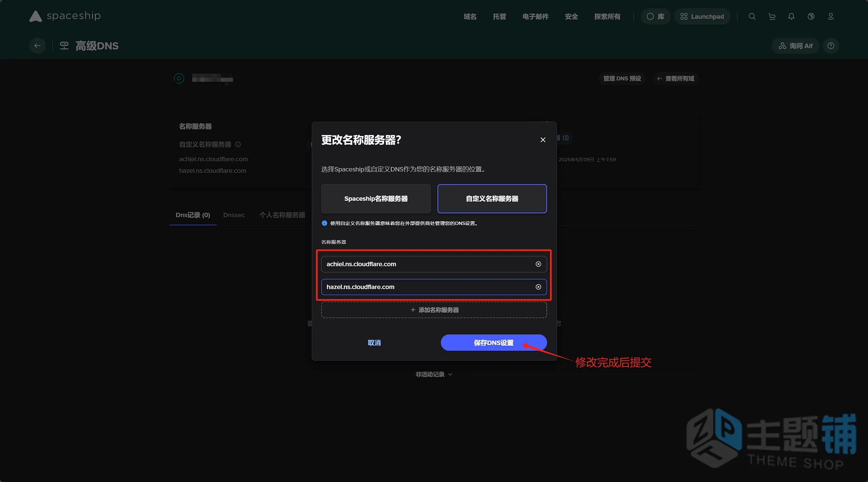Click the 库 button

coord(655,16)
